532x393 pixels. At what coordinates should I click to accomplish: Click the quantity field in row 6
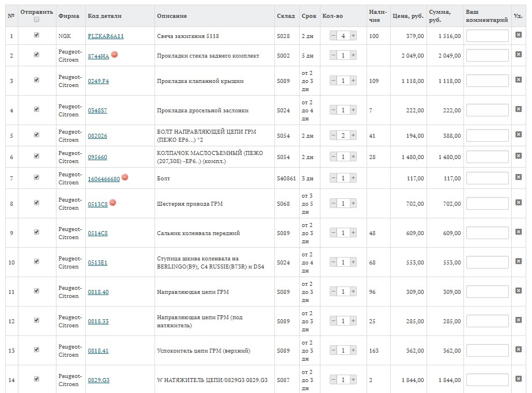click(343, 157)
